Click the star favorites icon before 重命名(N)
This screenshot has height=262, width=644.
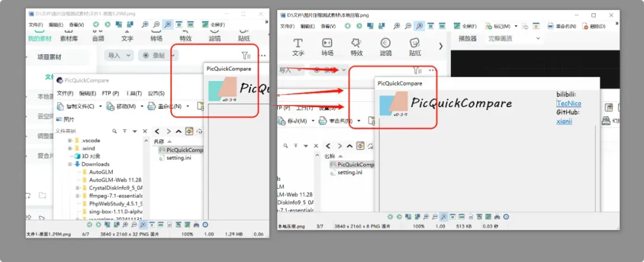[536, 26]
